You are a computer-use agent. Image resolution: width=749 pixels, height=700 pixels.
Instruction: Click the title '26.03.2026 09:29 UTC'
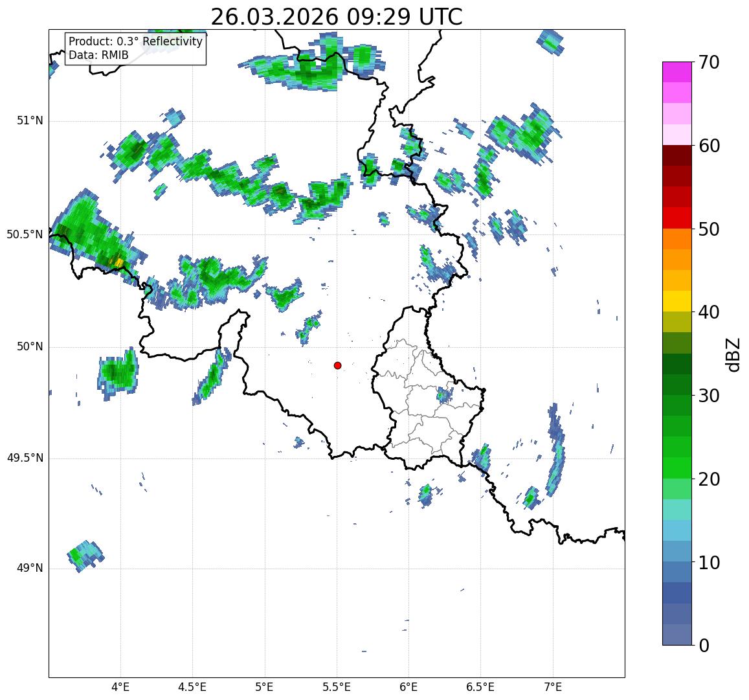337,17
